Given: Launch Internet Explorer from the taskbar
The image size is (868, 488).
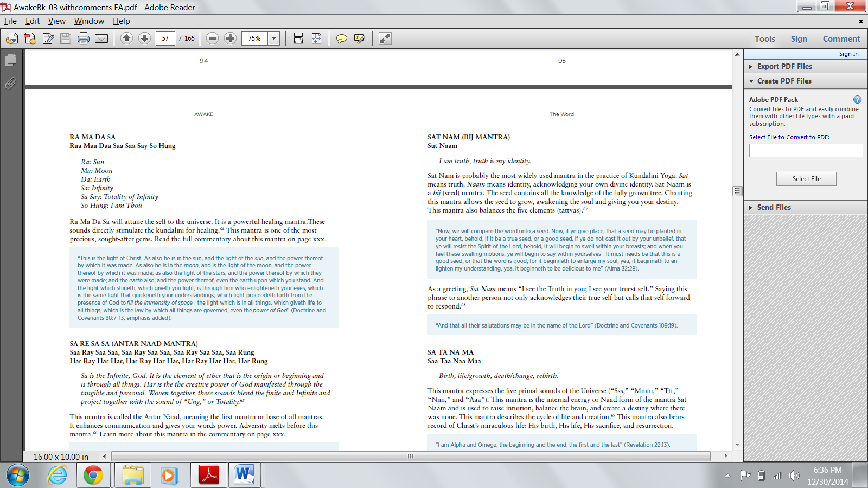Looking at the screenshot, I should click(57, 475).
